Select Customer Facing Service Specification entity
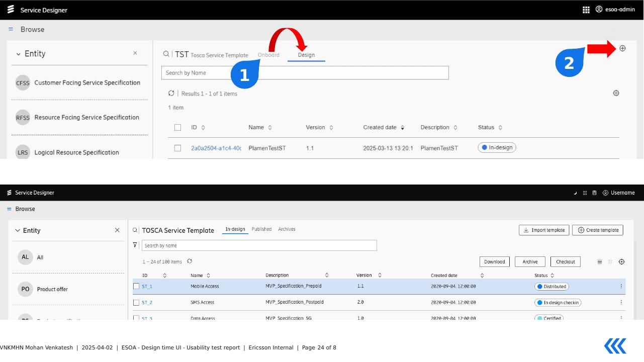 coord(79,82)
